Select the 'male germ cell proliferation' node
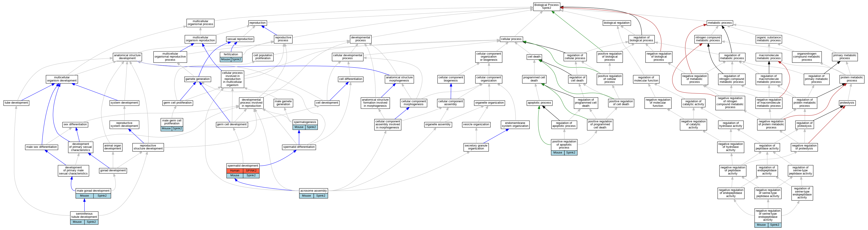The height and width of the screenshot is (230, 868). pyautogui.click(x=172, y=122)
